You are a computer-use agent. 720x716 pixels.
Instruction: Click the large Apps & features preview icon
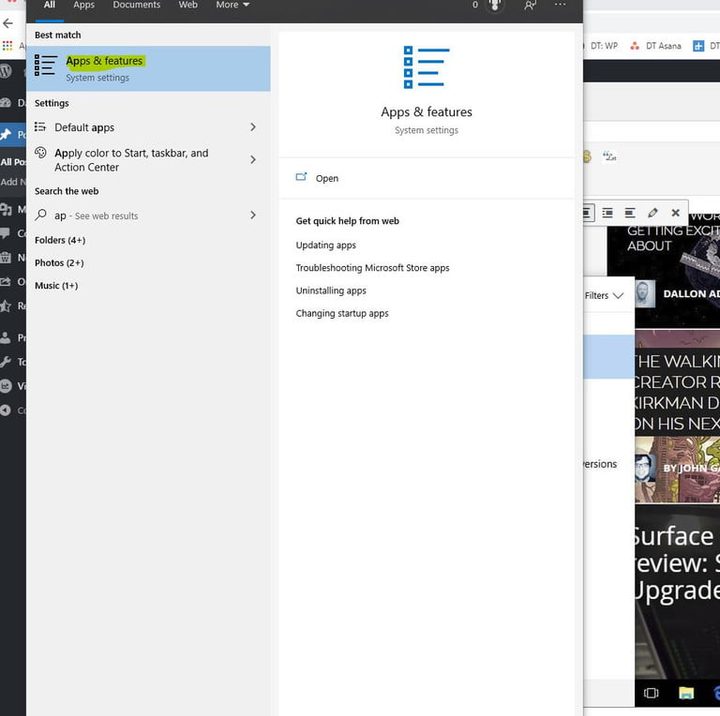pos(426,68)
